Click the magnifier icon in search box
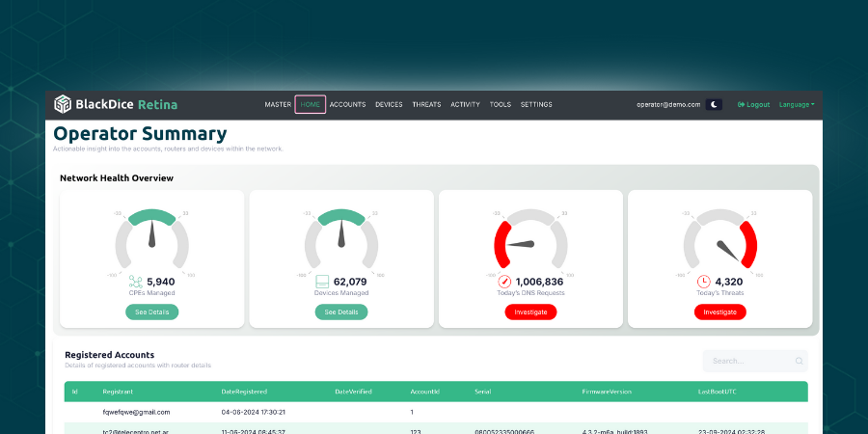This screenshot has width=868, height=434. tap(799, 362)
